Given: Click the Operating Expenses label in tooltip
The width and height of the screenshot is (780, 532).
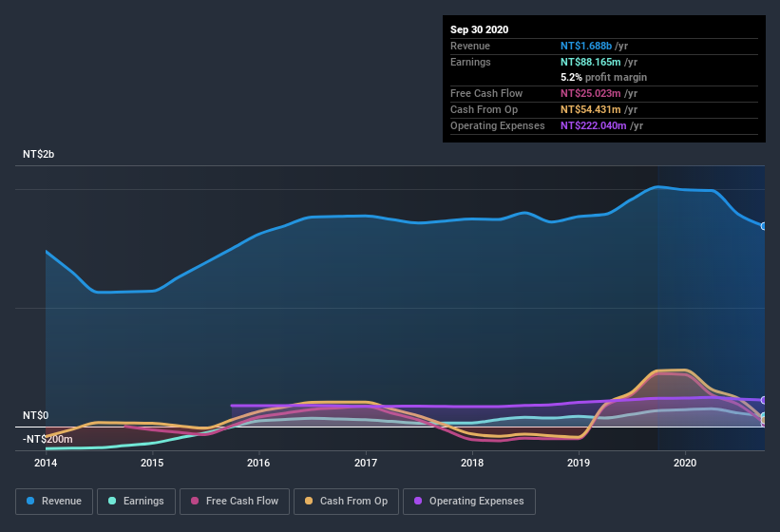Looking at the screenshot, I should (x=498, y=125).
